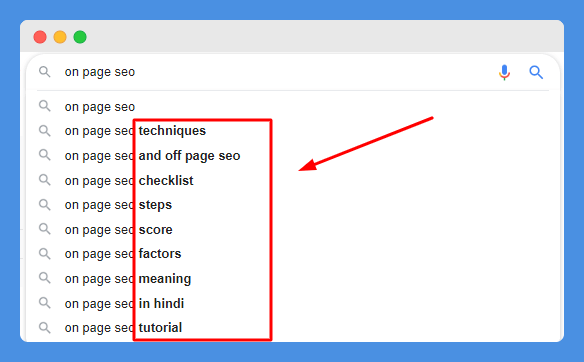Image resolution: width=584 pixels, height=362 pixels.
Task: Select 'on page seo steps' suggestion
Action: point(118,205)
